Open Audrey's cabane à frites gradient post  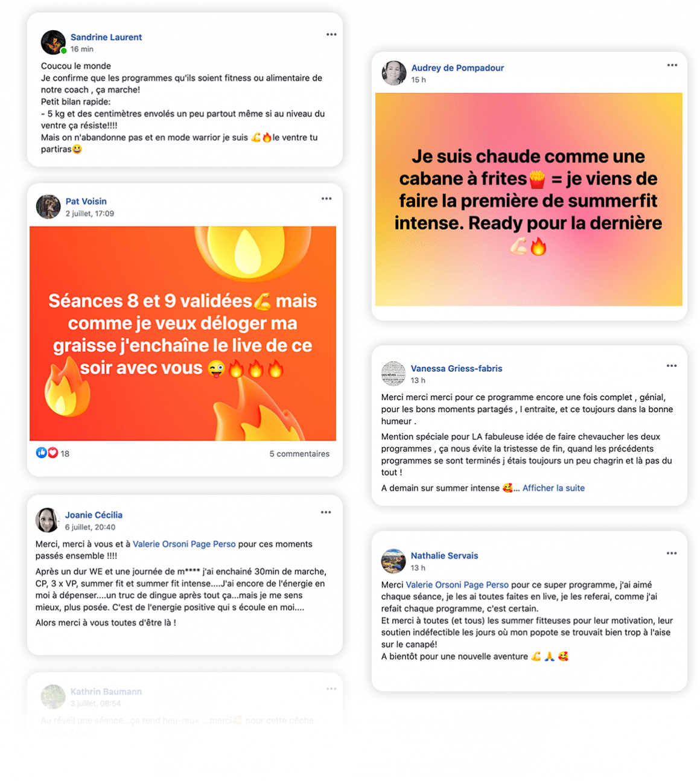point(529,199)
